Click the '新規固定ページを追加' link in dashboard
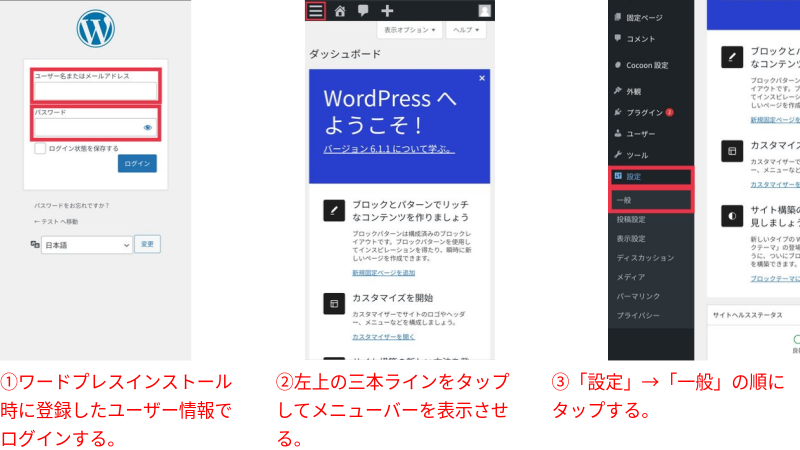Image resolution: width=800 pixels, height=450 pixels. coord(384,273)
